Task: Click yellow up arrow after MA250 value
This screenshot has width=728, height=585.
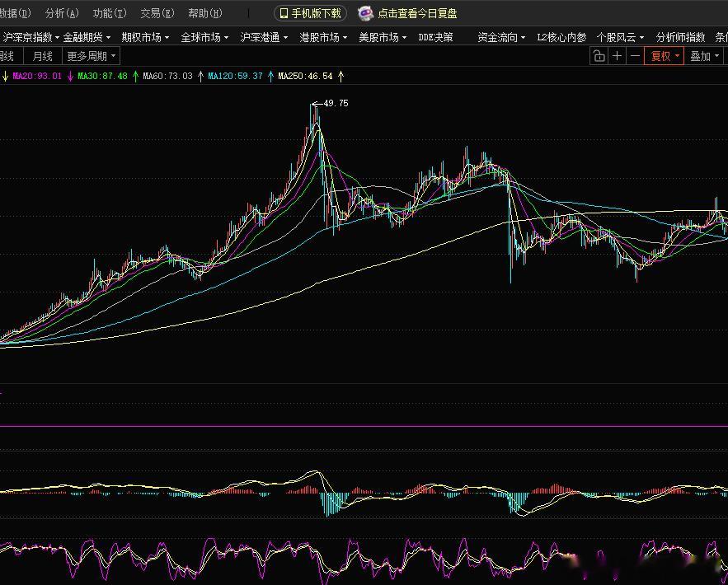Action: (x=341, y=76)
